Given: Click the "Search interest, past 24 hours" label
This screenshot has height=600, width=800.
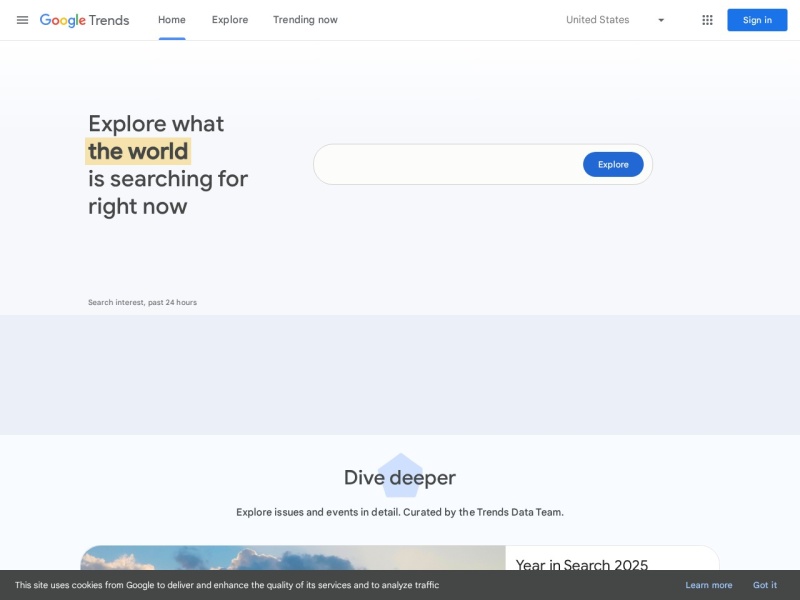Looking at the screenshot, I should [142, 302].
